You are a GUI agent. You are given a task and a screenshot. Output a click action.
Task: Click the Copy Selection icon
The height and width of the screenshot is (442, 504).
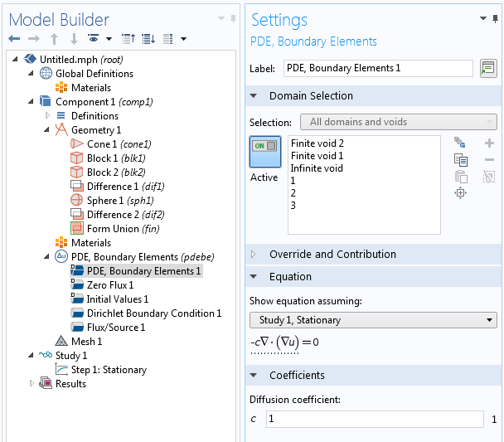[x=461, y=160]
